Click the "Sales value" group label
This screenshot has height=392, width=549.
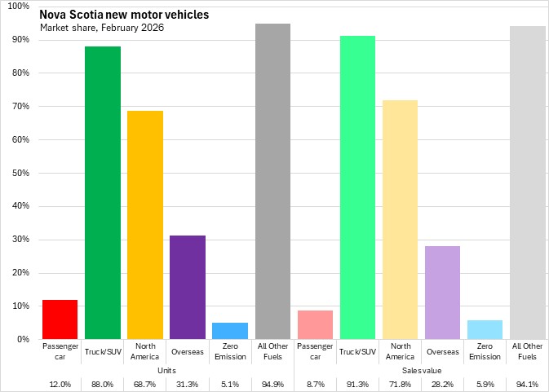point(422,370)
